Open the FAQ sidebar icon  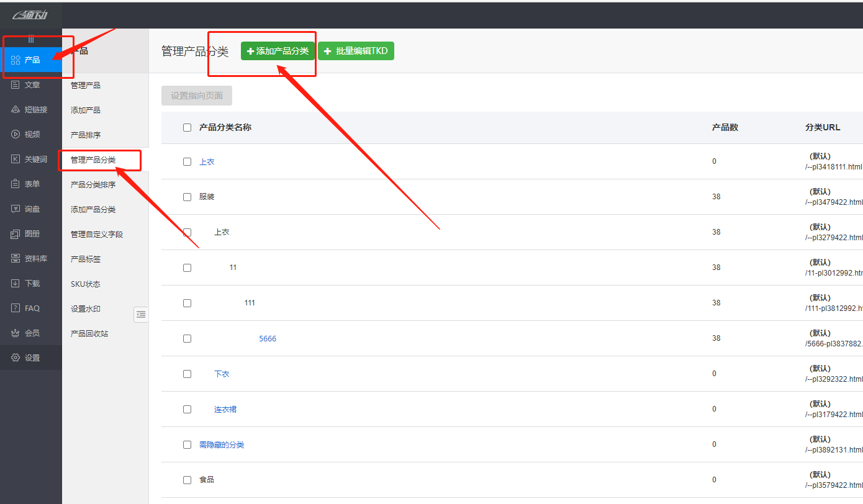pos(16,308)
